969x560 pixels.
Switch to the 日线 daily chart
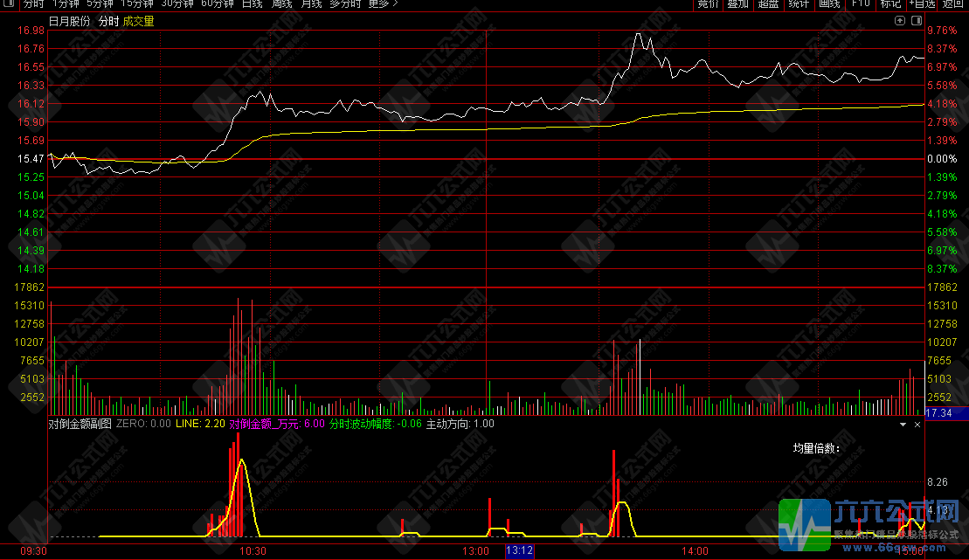(x=252, y=4)
